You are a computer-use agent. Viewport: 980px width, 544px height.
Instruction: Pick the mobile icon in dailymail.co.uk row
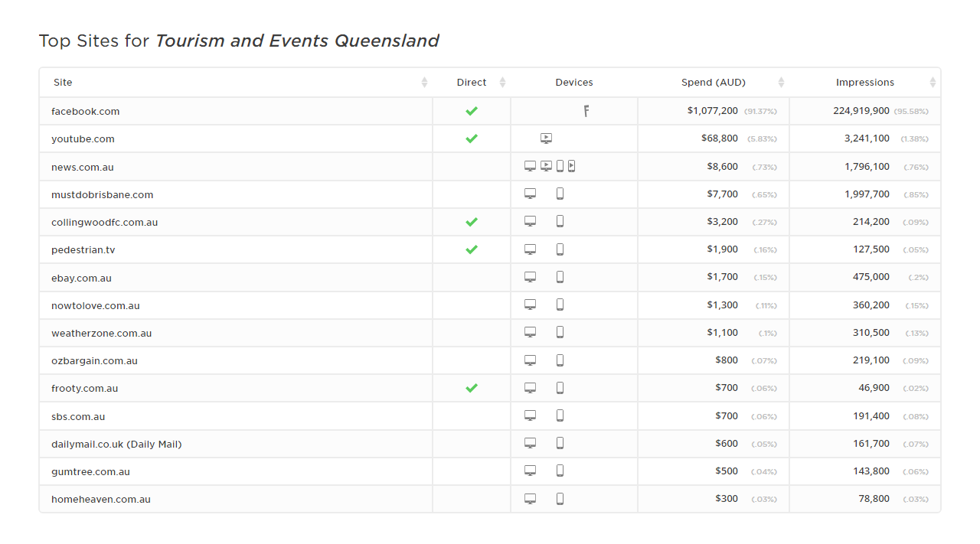(x=560, y=443)
